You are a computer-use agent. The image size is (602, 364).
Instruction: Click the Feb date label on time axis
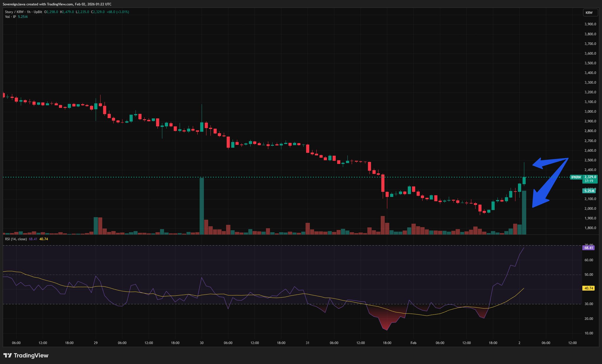click(413, 343)
